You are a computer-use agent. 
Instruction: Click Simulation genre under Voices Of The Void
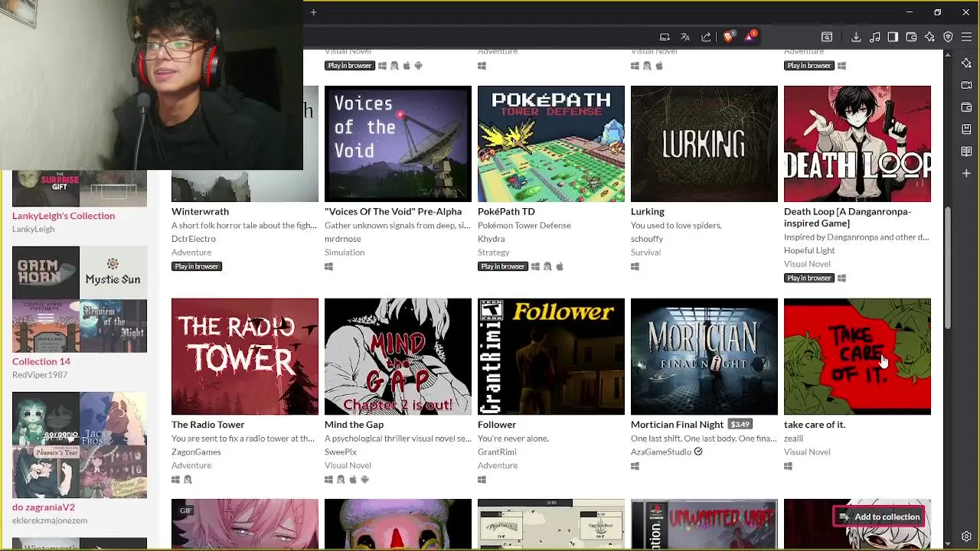[345, 253]
